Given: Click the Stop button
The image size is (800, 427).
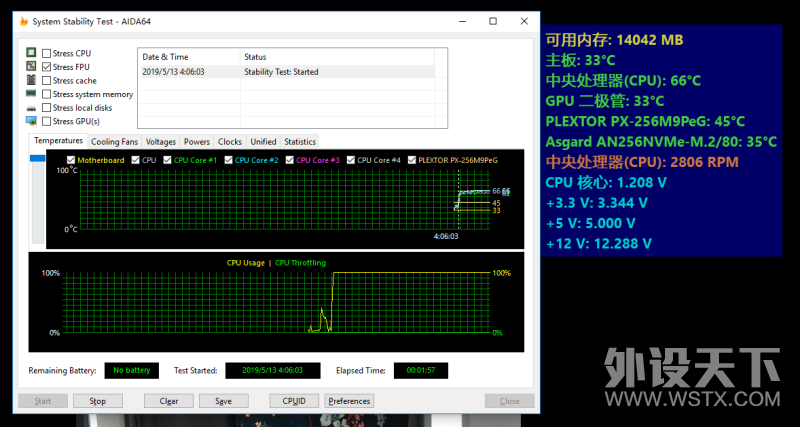Looking at the screenshot, I should coord(97,401).
